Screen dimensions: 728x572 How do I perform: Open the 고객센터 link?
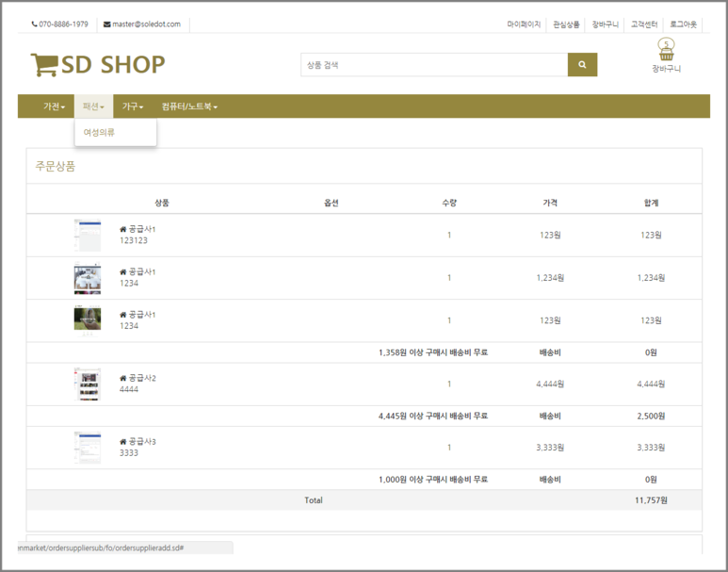coord(644,25)
